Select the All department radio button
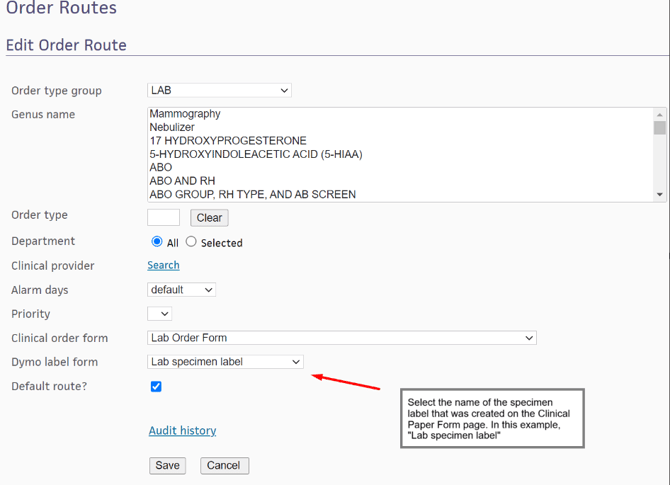Screen dimensions: 670x485 click(x=157, y=242)
